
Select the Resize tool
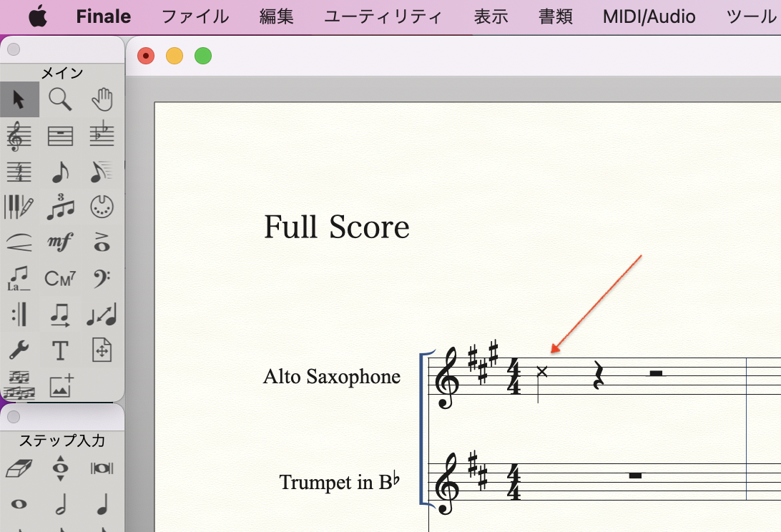102,315
